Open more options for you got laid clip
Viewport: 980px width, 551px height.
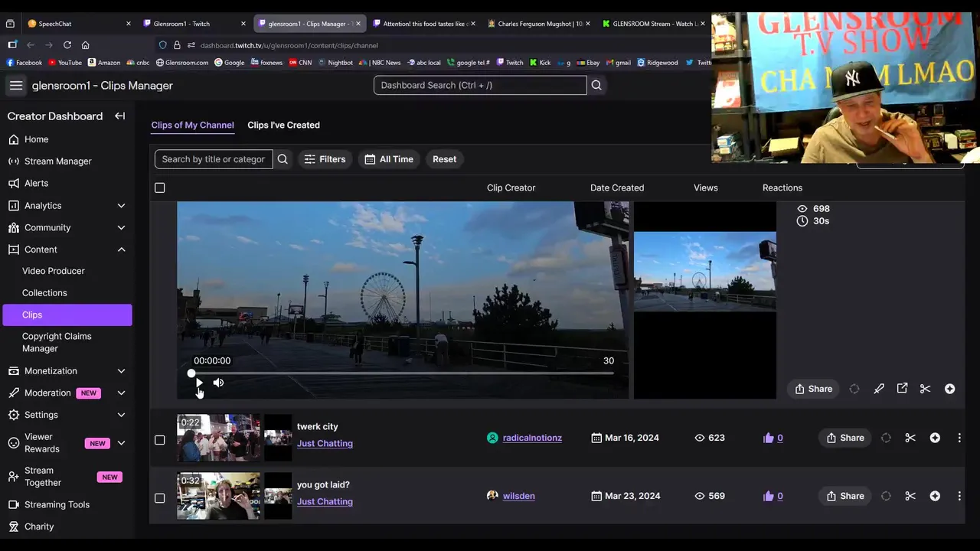(959, 496)
